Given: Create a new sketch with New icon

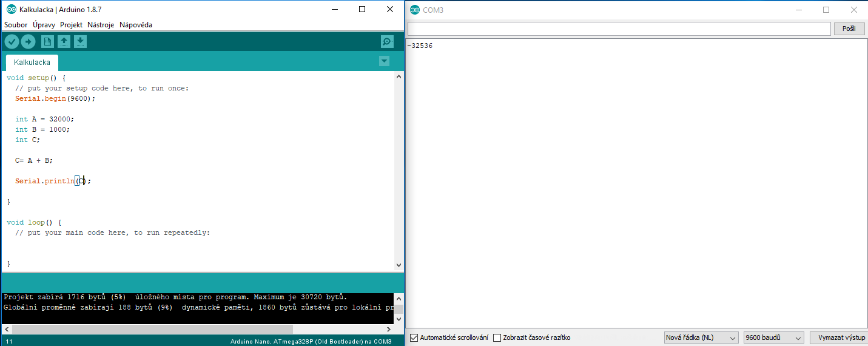Looking at the screenshot, I should [47, 41].
